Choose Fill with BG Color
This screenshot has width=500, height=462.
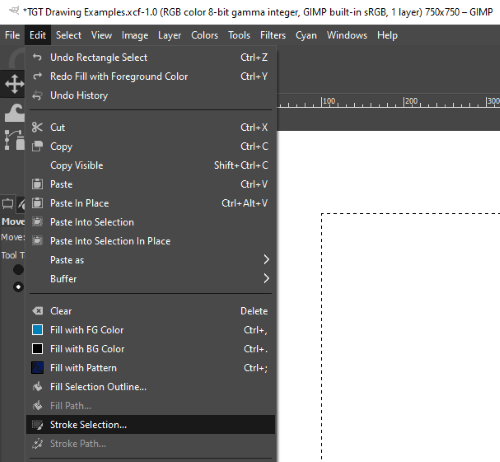(151, 349)
